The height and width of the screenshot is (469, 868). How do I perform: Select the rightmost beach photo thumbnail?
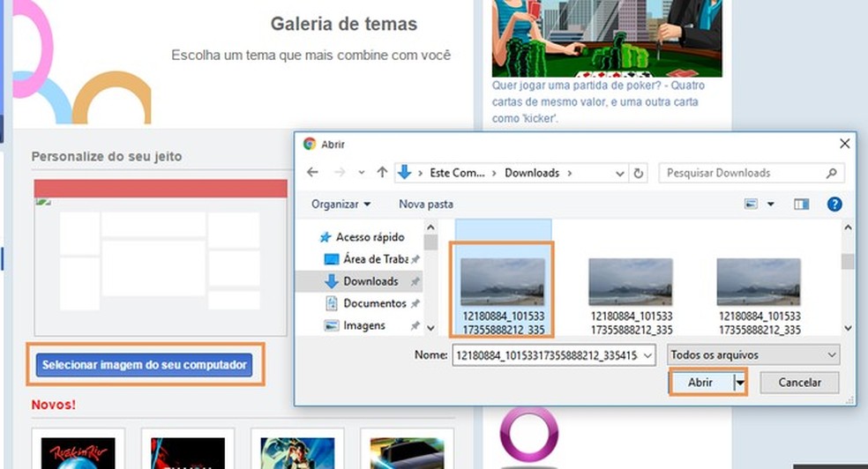point(759,282)
